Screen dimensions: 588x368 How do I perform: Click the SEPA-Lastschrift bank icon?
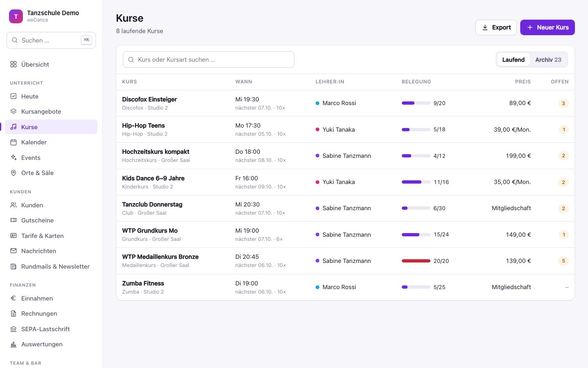(13, 329)
